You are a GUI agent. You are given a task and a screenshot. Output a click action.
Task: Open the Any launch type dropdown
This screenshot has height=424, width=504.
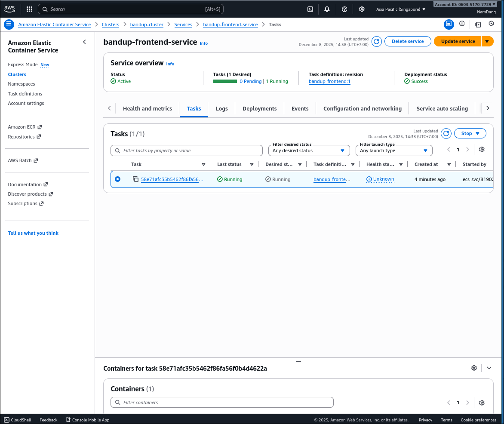(x=394, y=151)
